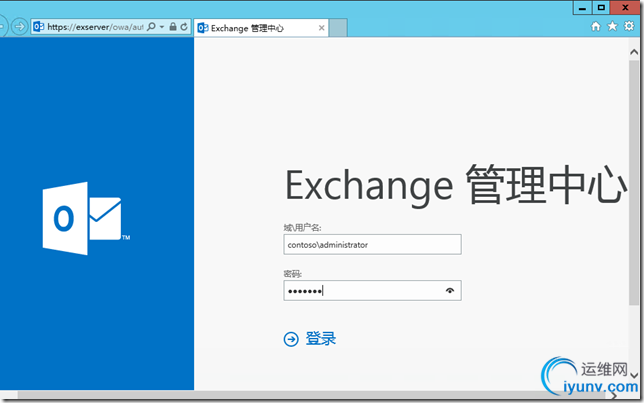Click vertical scrollbar up arrow
644x403 pixels.
[x=634, y=52]
